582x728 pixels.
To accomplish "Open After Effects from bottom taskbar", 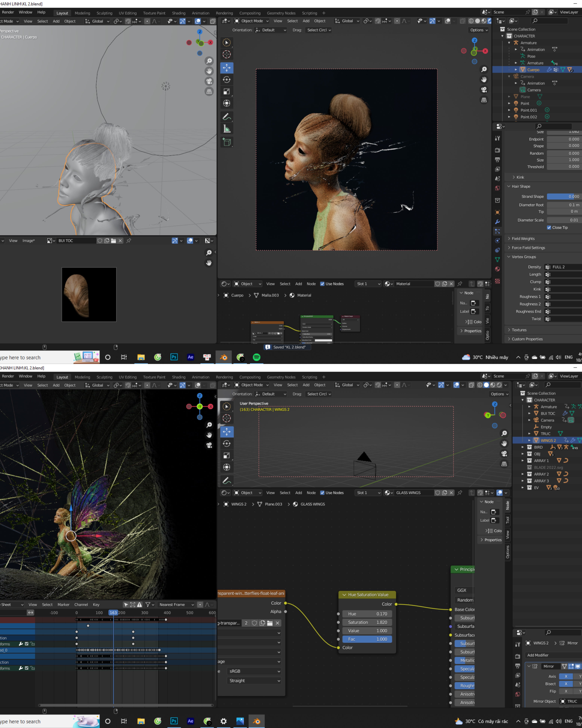I will 190,721.
